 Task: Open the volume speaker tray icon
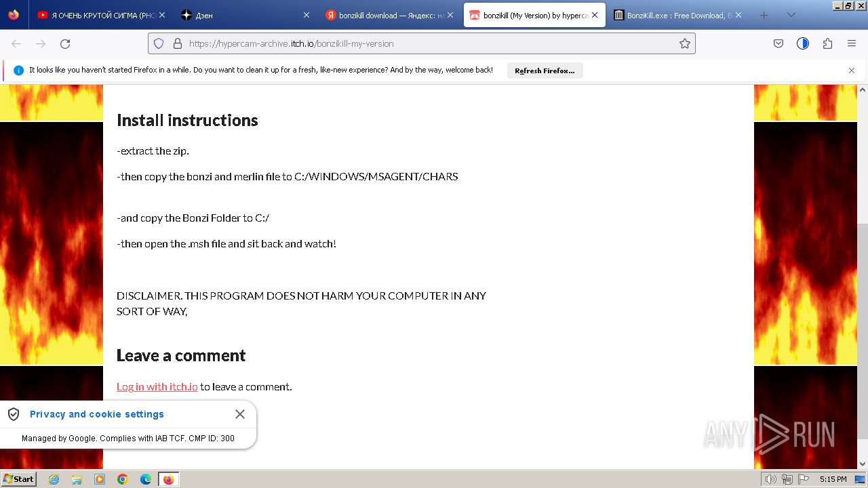tap(771, 479)
